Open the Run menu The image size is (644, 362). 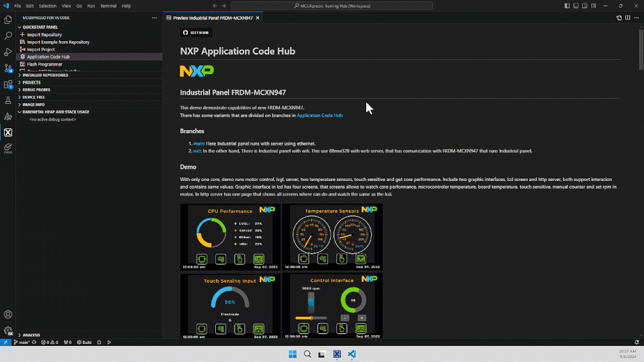point(91,6)
